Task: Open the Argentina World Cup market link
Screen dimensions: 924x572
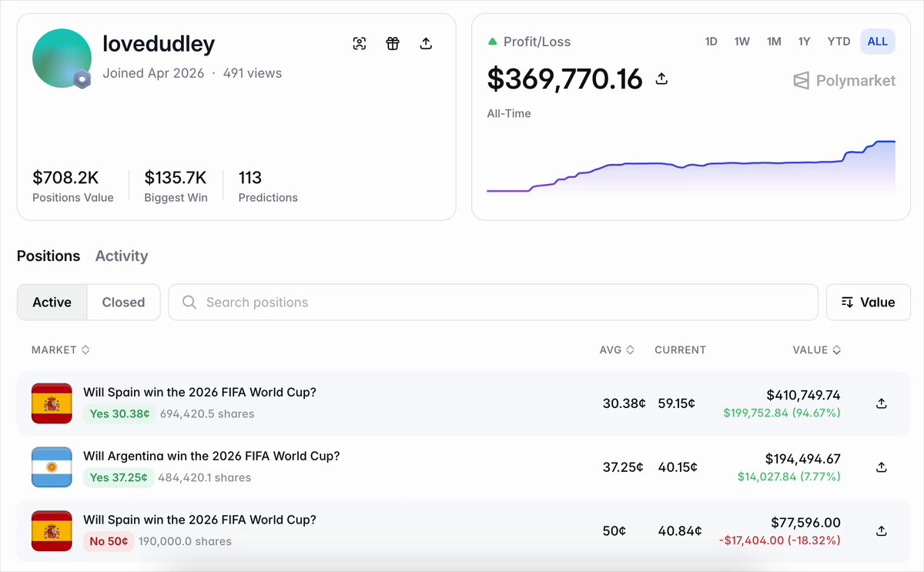Action: point(212,456)
